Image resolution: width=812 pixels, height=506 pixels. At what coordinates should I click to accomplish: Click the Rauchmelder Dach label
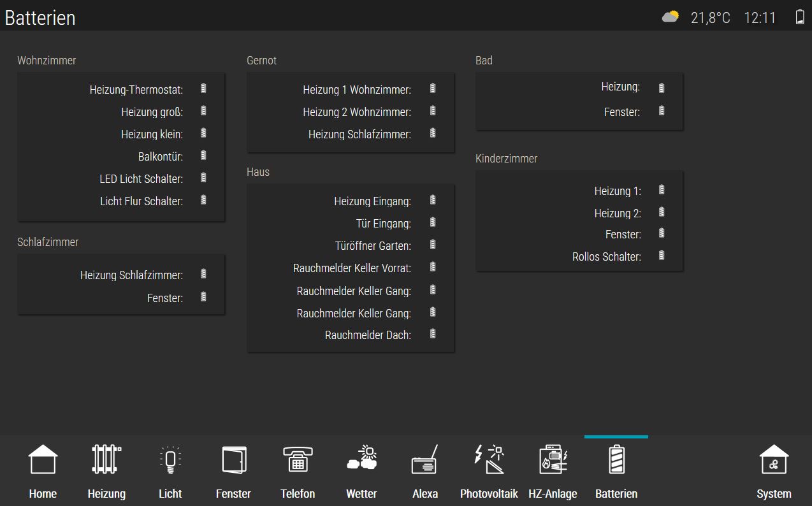pyautogui.click(x=368, y=335)
